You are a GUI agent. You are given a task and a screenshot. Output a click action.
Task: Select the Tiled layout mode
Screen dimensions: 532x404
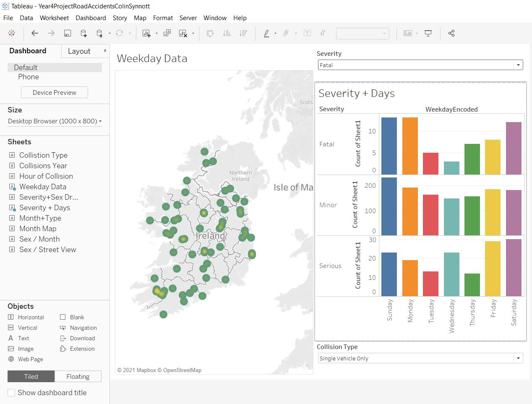coord(31,376)
